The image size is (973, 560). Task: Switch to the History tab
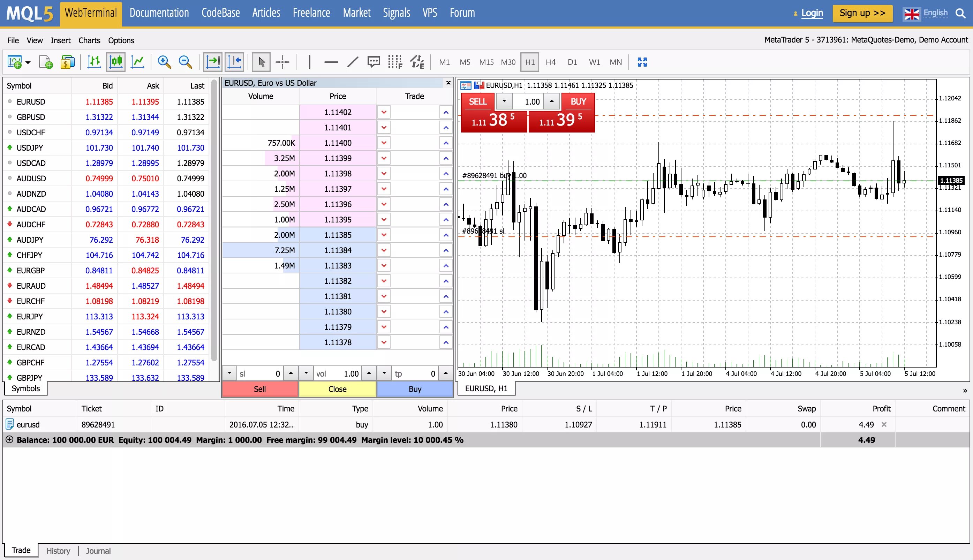pyautogui.click(x=58, y=551)
